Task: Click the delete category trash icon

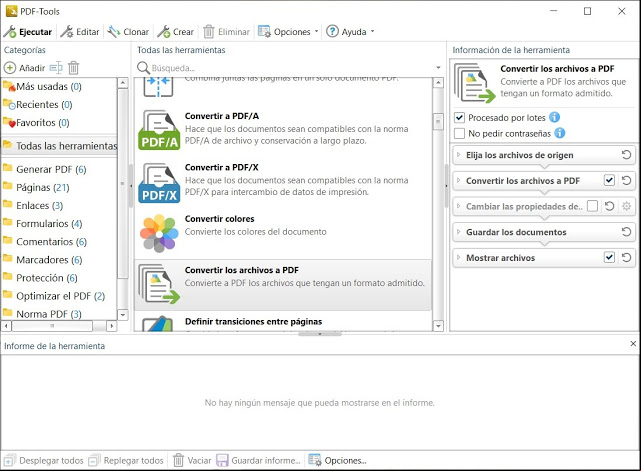Action: click(x=73, y=68)
